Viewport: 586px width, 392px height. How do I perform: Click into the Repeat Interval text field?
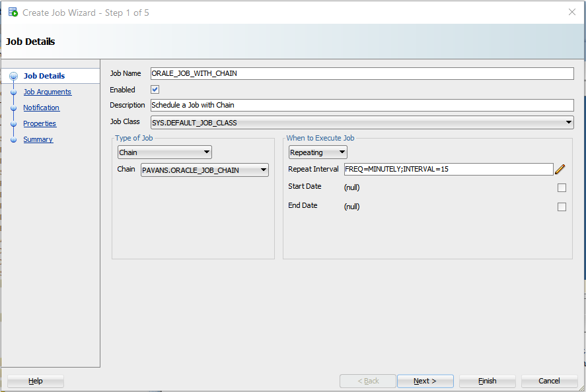(x=449, y=169)
